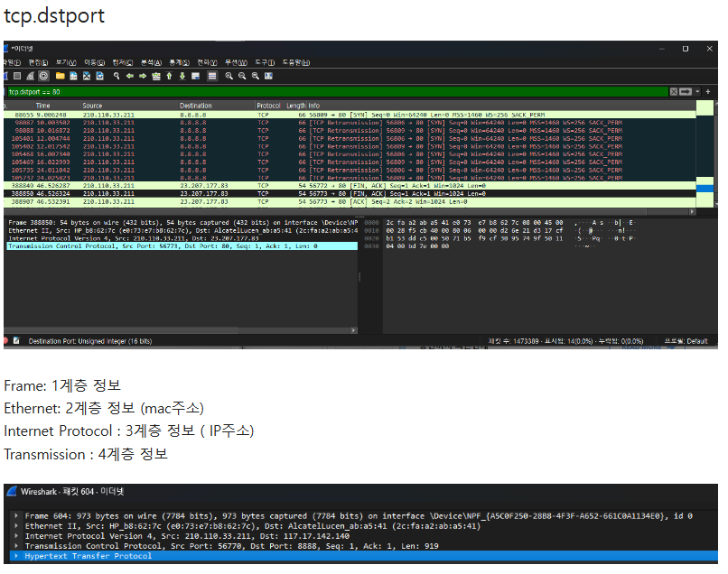
Task: Restart the current capture
Action: (31, 76)
